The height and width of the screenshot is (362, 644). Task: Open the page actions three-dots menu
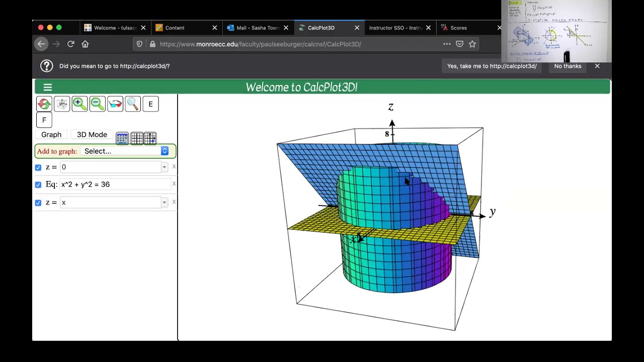point(447,44)
